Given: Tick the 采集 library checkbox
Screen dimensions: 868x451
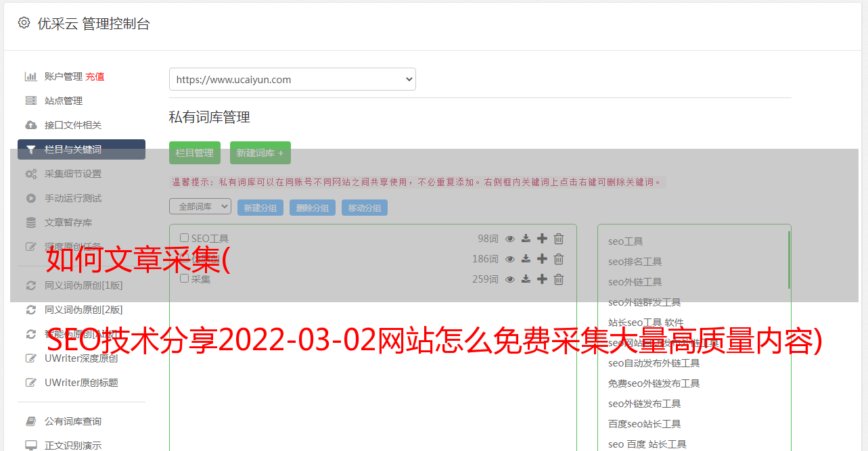Looking at the screenshot, I should pyautogui.click(x=184, y=279).
